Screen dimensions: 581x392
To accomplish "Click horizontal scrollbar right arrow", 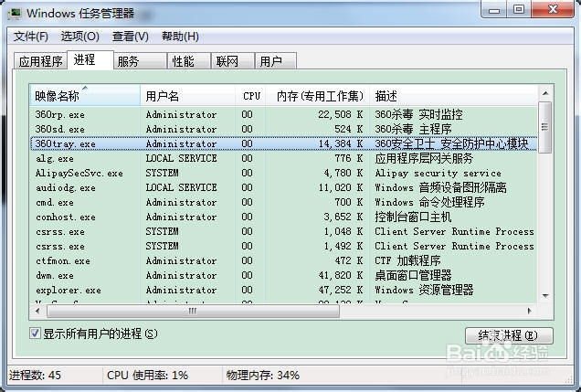I will (530, 312).
